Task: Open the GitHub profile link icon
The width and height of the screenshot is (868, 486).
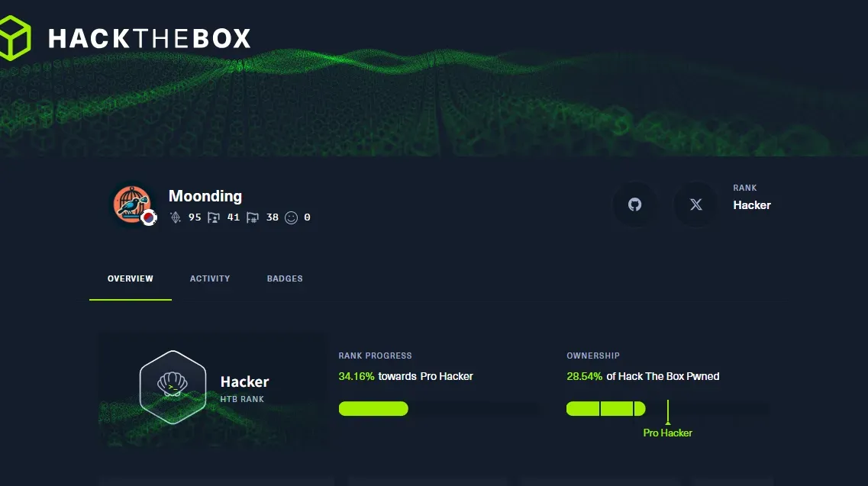Action: [634, 204]
